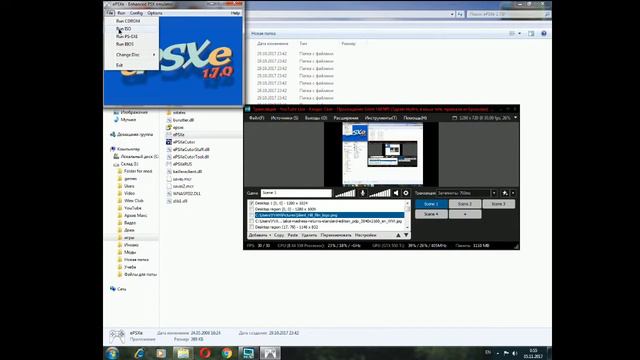640x360 pixels.
Task: Open ePSXe Run menu
Action: (x=121, y=13)
